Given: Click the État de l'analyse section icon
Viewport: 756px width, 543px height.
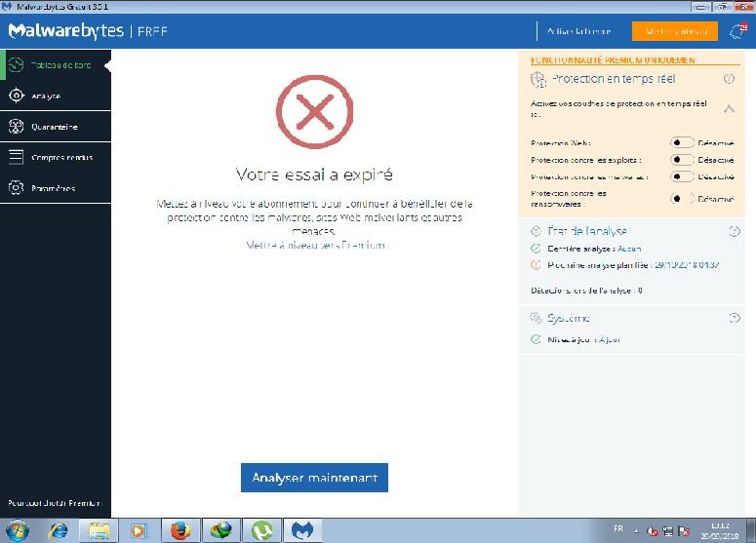Looking at the screenshot, I should [x=536, y=231].
